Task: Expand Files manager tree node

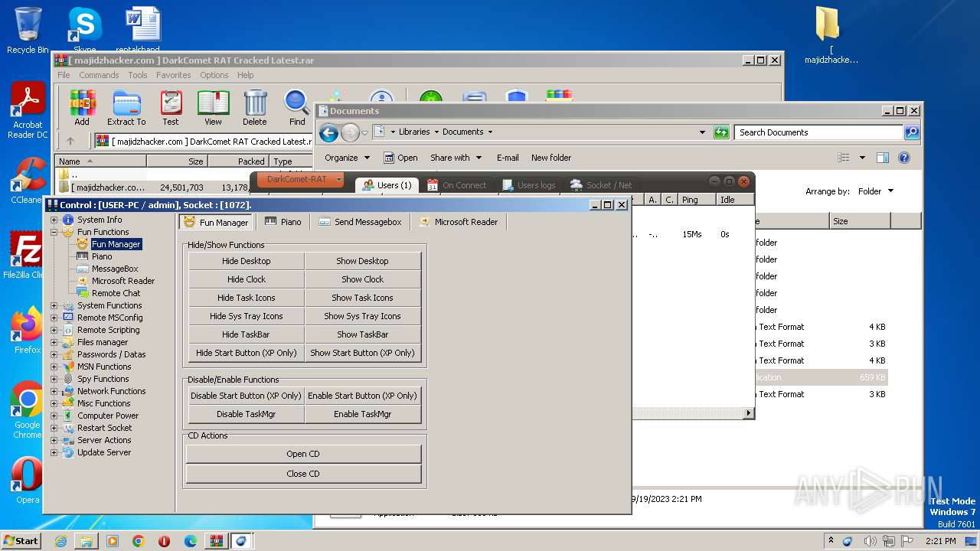Action: coord(54,342)
